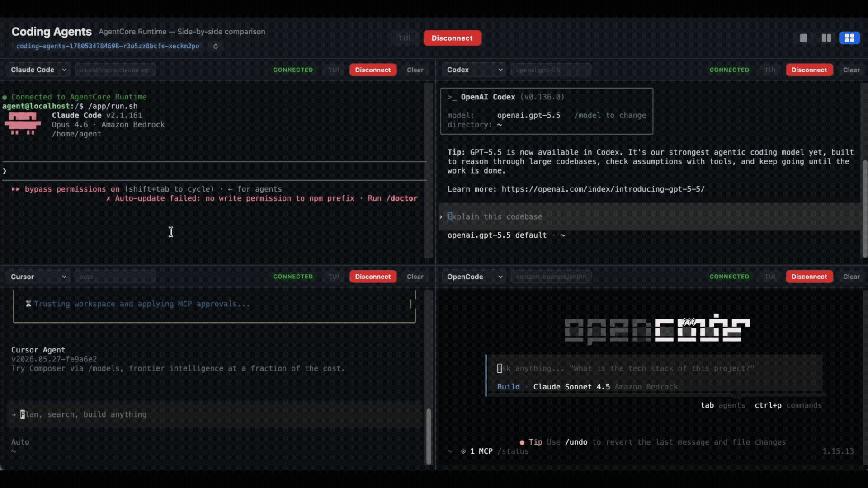Toggle TUI in the Cursor pane

[x=334, y=277]
